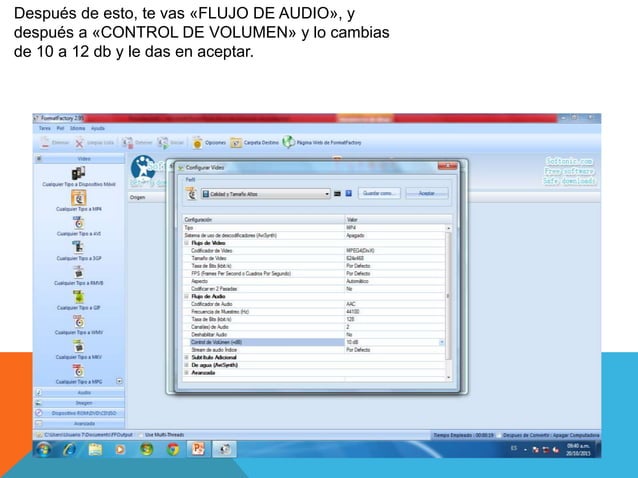The height and width of the screenshot is (478, 638).
Task: Click the FFOutput folder path in status bar
Action: click(88, 435)
